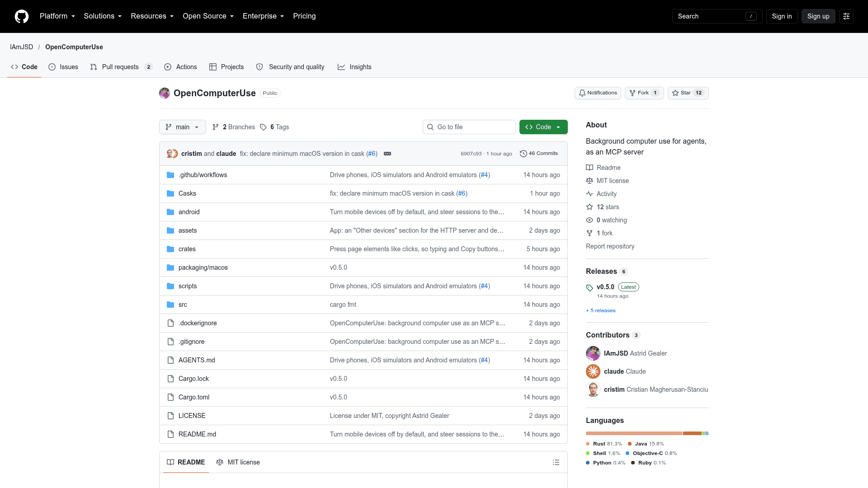Viewport: 868px width, 488px height.
Task: Open the Report repository link
Action: click(x=610, y=246)
